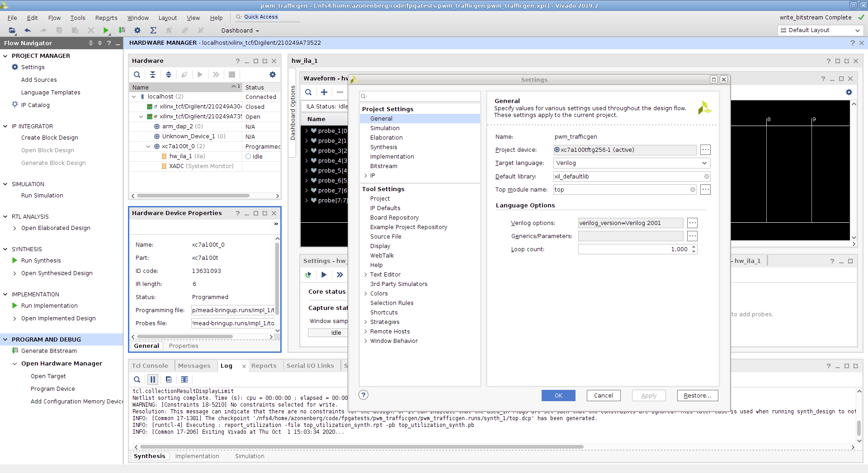Click the Generate Bitstream toolbar icon
868x473 pixels.
click(122, 30)
